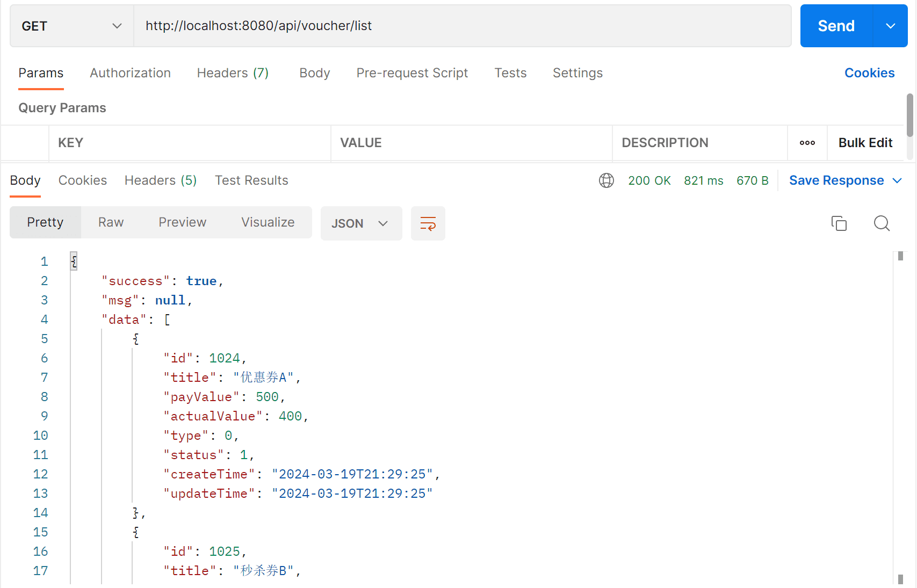This screenshot has width=917, height=588.
Task: Switch to Raw view mode
Action: tap(111, 222)
